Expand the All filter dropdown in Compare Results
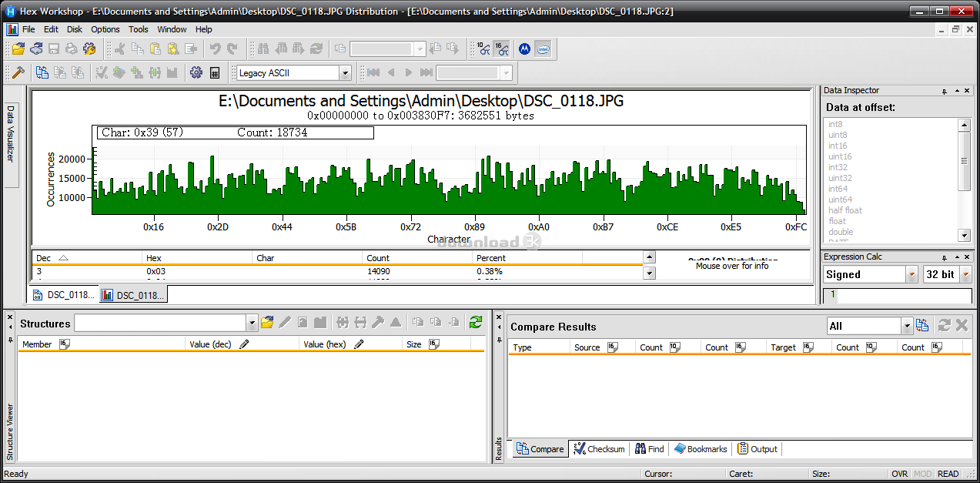Viewport: 980px width, 483px height. (x=907, y=327)
